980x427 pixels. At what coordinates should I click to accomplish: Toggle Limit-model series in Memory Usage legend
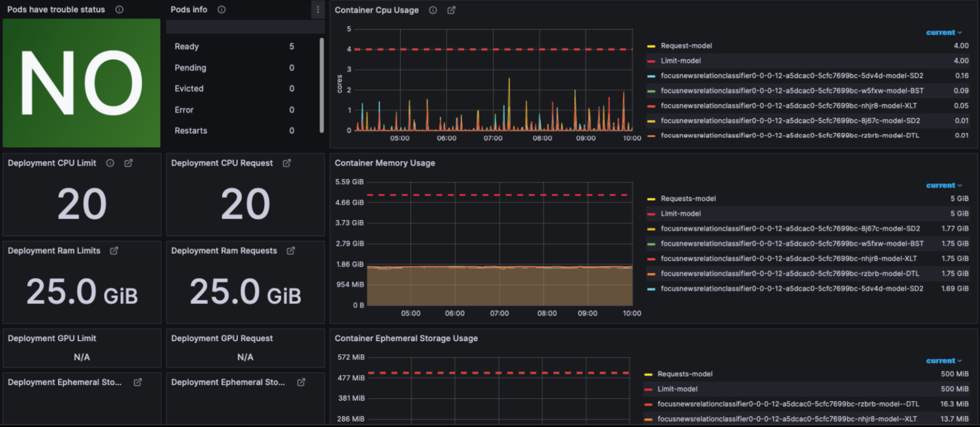tap(680, 213)
